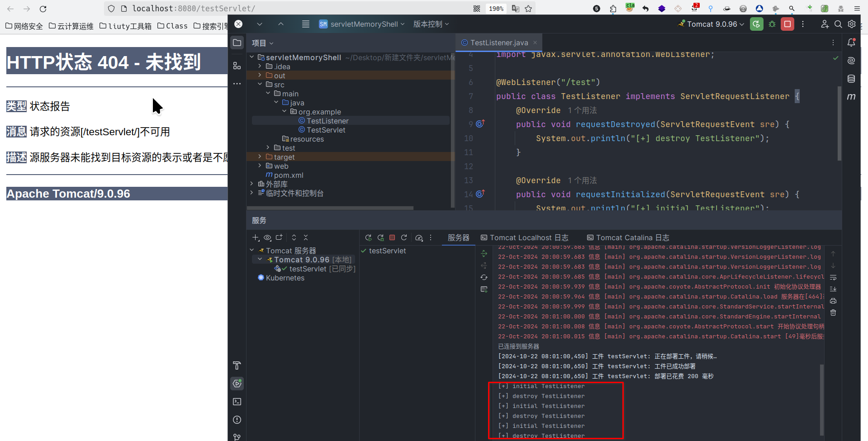Toggle the browser bookmark star
Viewport: 868px width, 441px height.
click(528, 9)
